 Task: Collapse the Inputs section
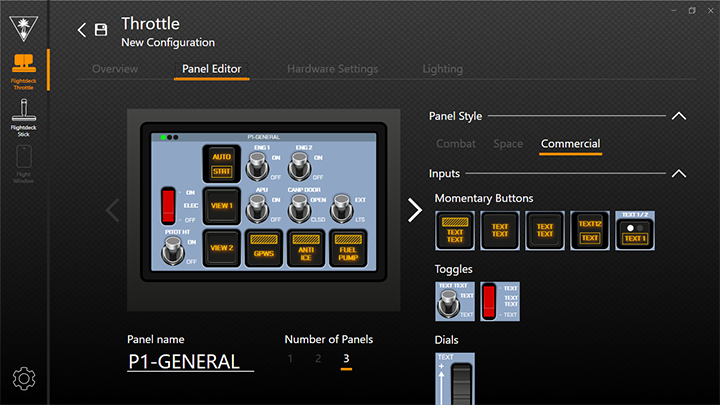pyautogui.click(x=679, y=173)
